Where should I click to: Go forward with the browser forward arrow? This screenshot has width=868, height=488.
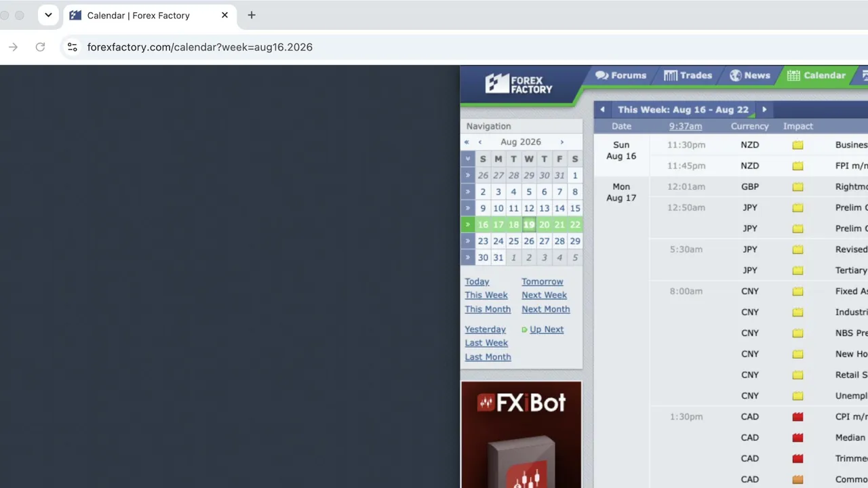(13, 47)
